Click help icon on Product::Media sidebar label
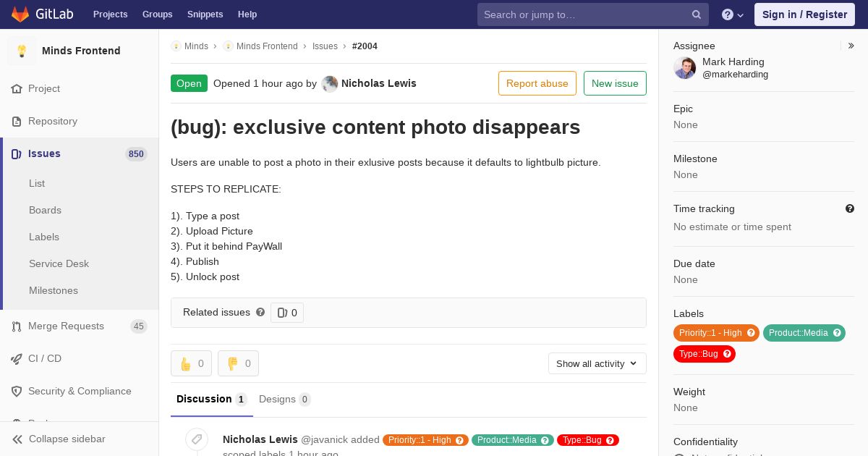868x456 pixels. (x=838, y=333)
